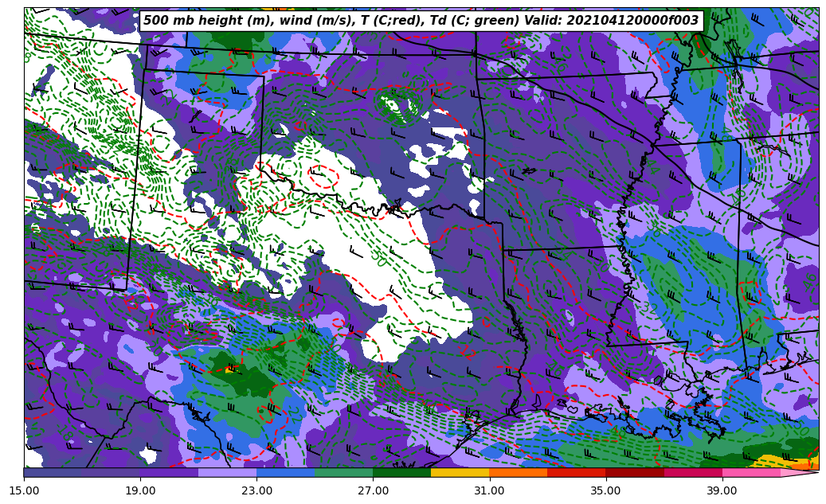Click the 31.00 colorbar tick label

(x=489, y=490)
